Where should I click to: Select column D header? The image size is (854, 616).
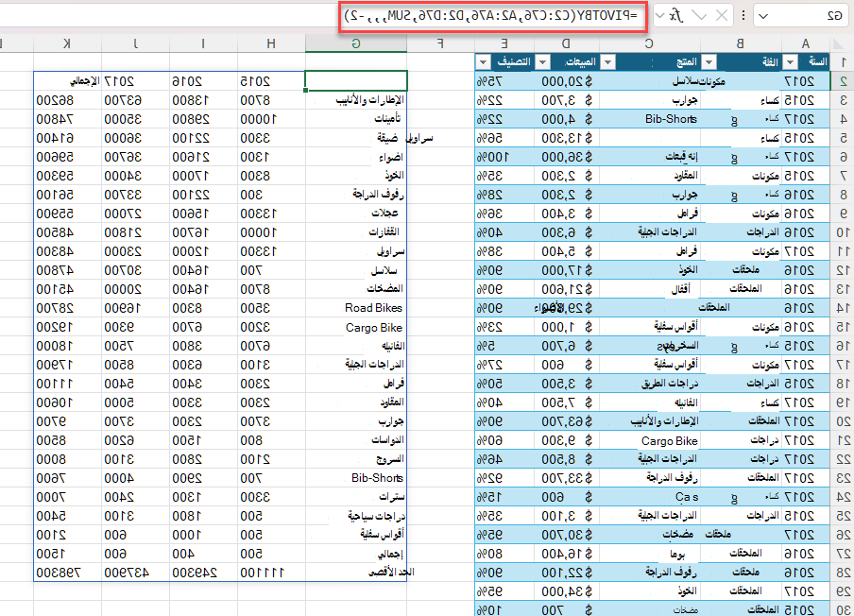pos(567,44)
